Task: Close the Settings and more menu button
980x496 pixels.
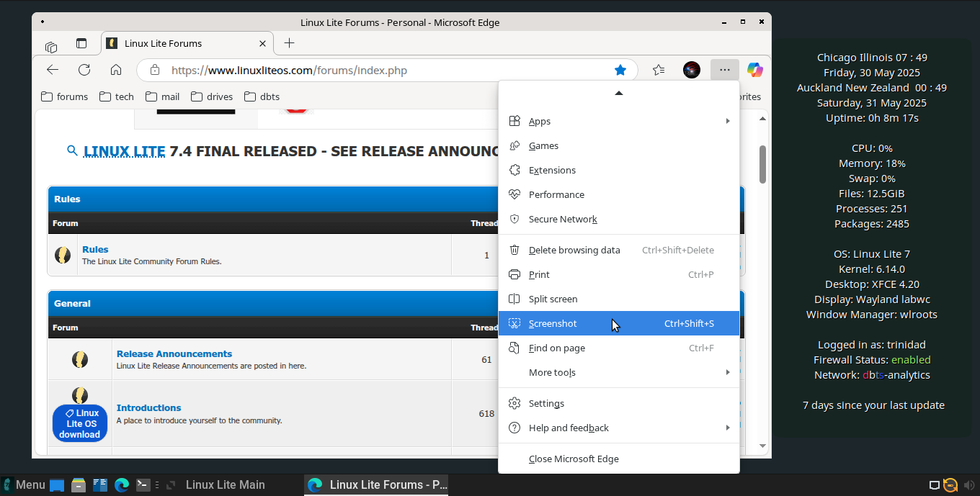Action: (x=725, y=70)
